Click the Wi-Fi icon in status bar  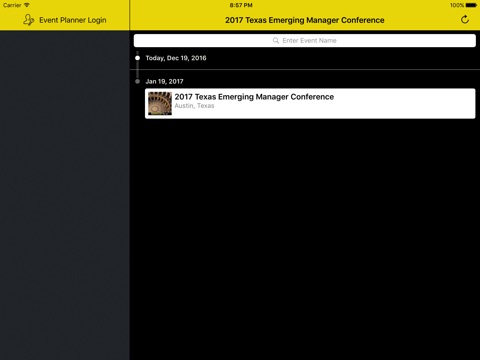(27, 5)
